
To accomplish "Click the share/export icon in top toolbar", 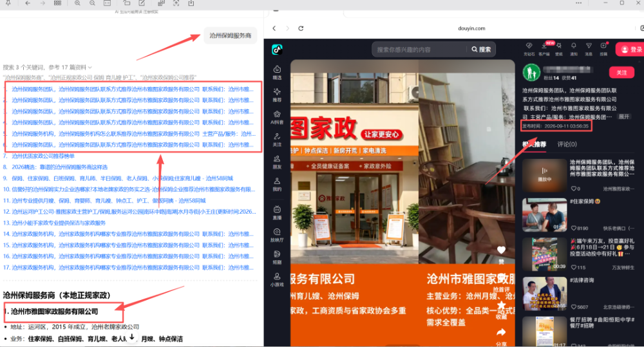I will [x=191, y=3].
